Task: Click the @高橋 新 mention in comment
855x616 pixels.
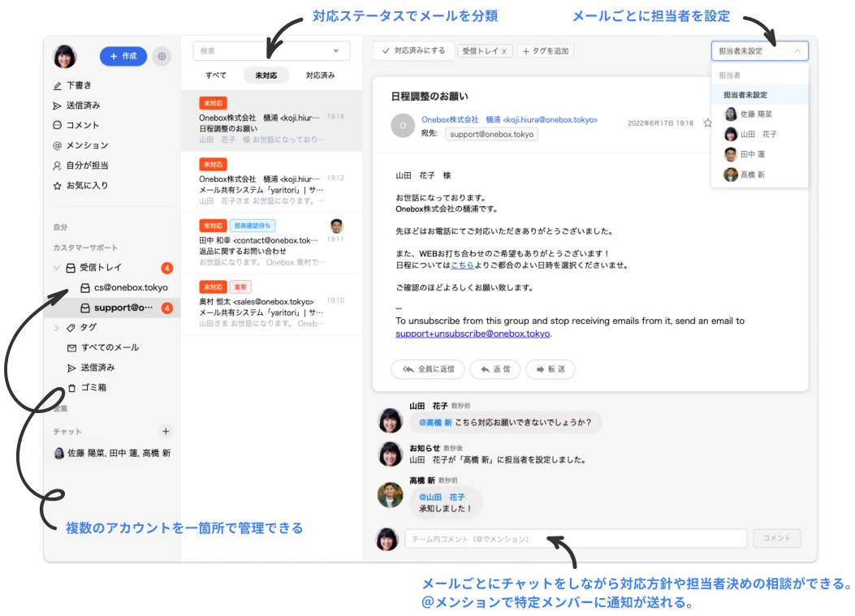Action: tap(435, 423)
